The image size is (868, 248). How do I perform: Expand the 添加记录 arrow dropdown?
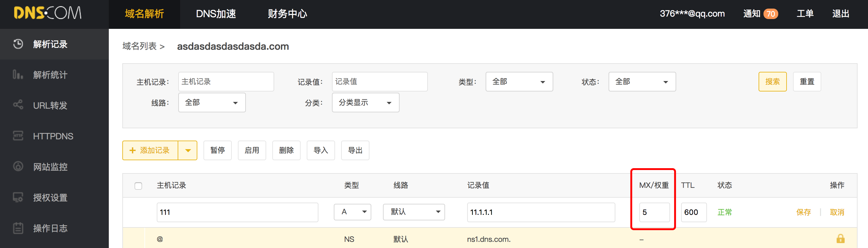tap(188, 150)
